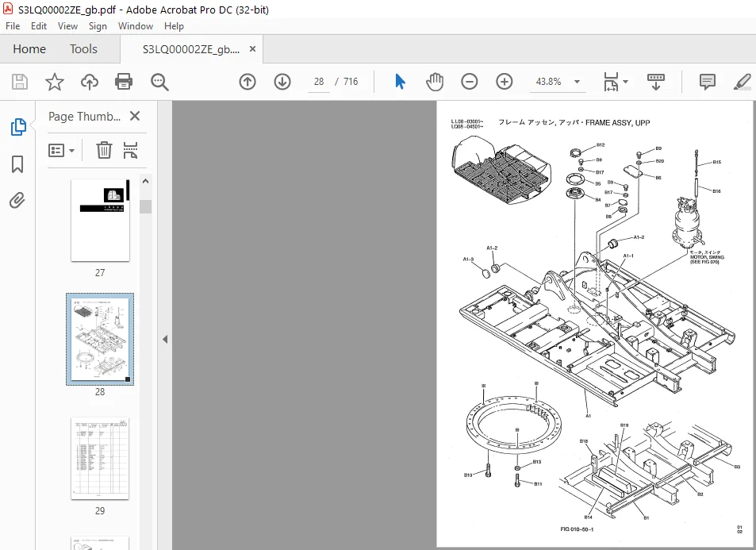Screen dimensions: 756x550
Task: Close the S3LQ00002ZE_gb document tab
Action: coord(252,49)
